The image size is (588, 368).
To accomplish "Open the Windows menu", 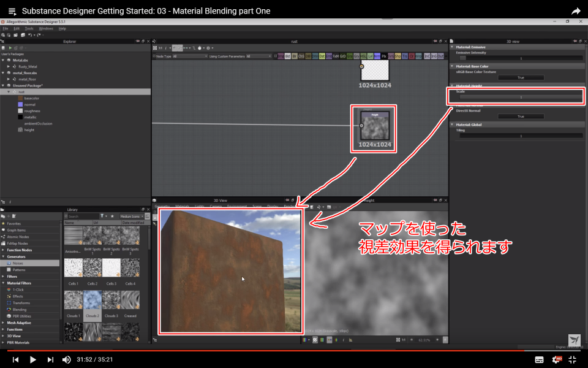I will 46,29.
